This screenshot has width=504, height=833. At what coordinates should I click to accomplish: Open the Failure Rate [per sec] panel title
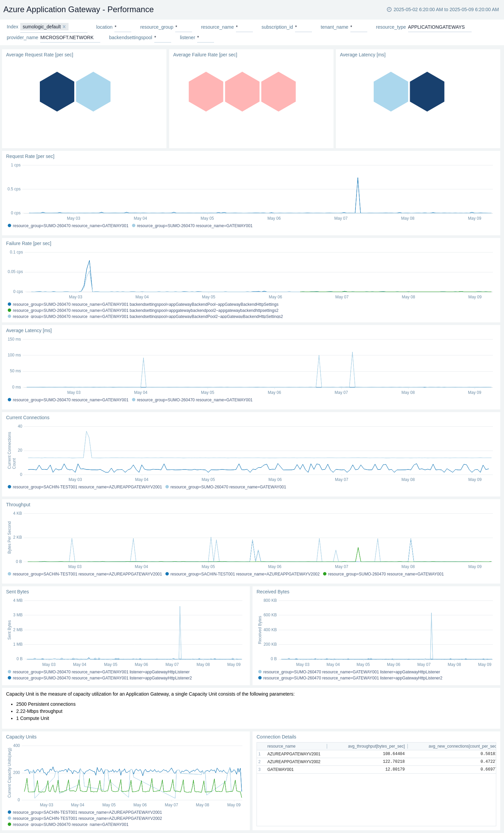click(x=29, y=243)
